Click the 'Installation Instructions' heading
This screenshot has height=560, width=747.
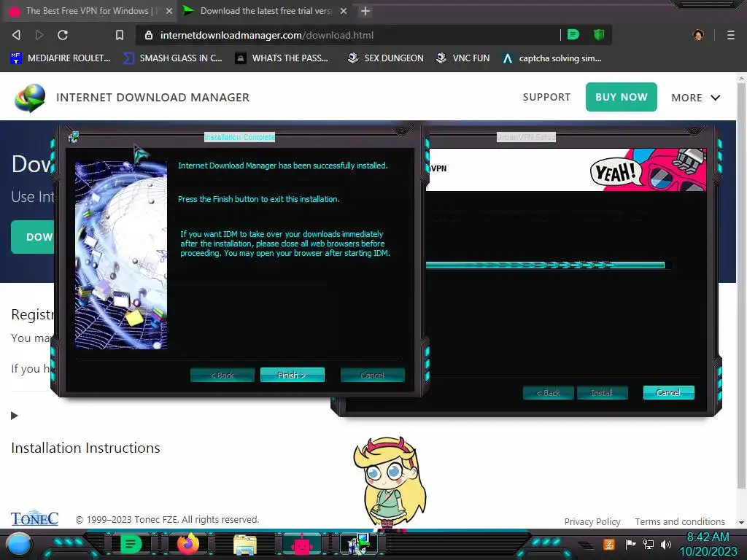click(86, 448)
